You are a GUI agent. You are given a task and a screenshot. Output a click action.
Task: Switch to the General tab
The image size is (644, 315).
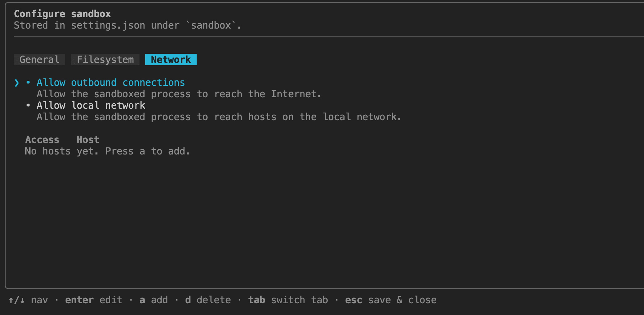coord(39,60)
